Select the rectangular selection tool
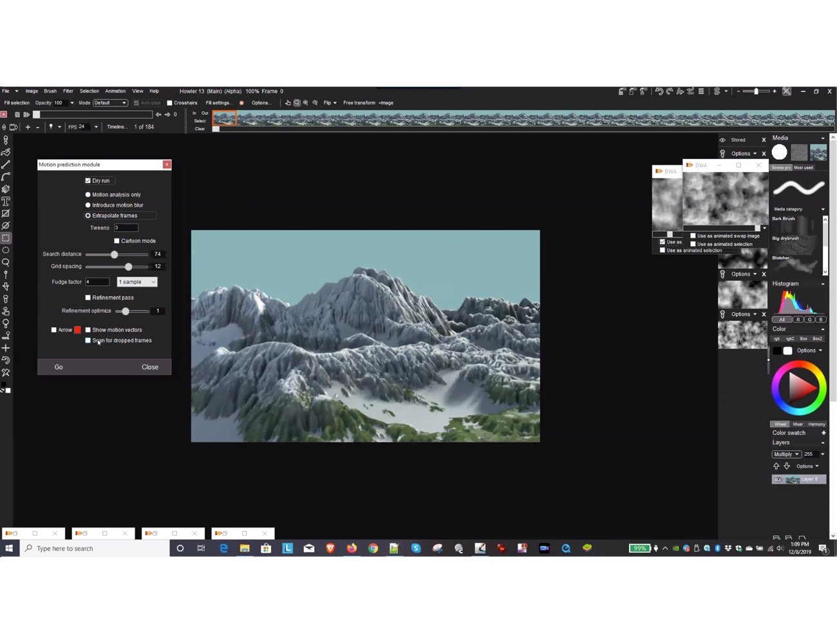This screenshot has height=644, width=837. (6, 238)
